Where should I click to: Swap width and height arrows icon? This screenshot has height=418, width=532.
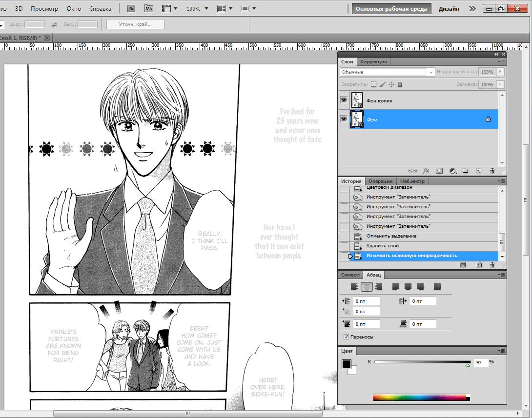pos(54,24)
